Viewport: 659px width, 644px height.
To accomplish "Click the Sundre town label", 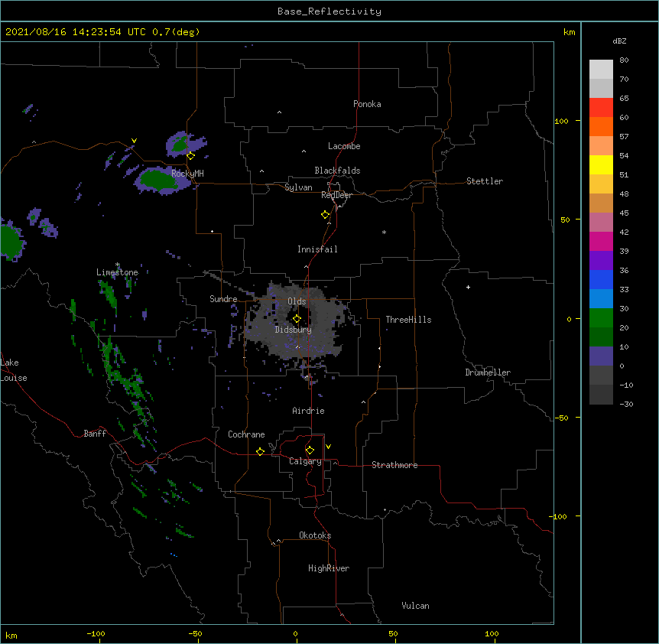I will point(223,299).
